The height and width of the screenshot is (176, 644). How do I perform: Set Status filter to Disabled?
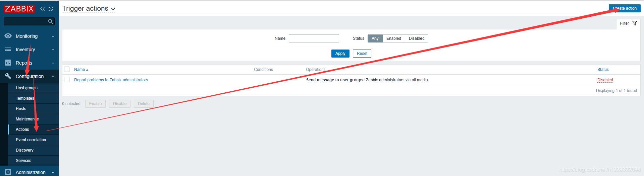point(417,38)
